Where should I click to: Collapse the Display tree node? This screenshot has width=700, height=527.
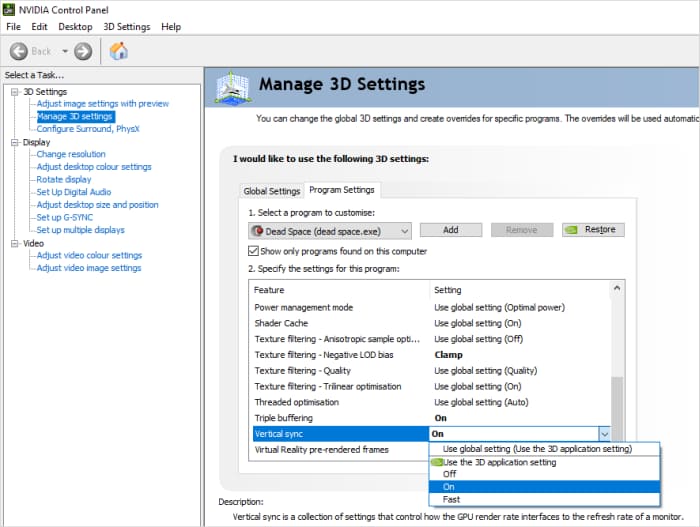coord(15,142)
